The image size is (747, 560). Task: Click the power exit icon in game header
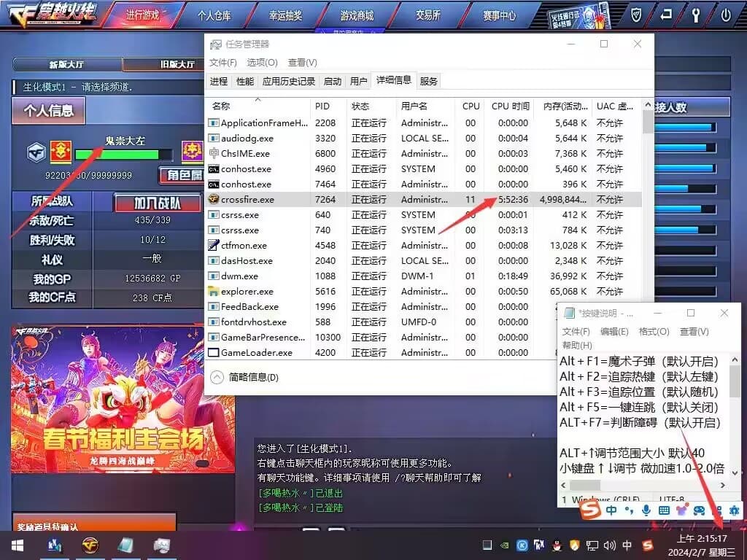point(726,15)
